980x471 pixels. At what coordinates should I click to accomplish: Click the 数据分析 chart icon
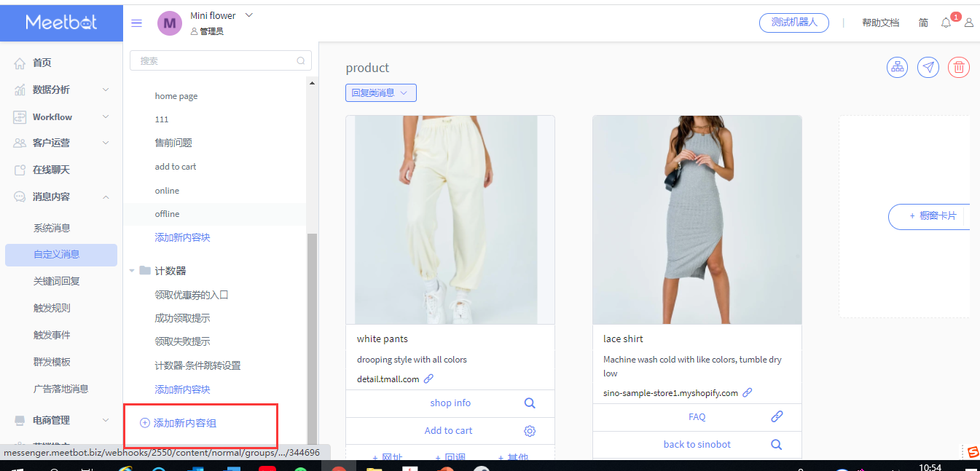click(x=20, y=90)
